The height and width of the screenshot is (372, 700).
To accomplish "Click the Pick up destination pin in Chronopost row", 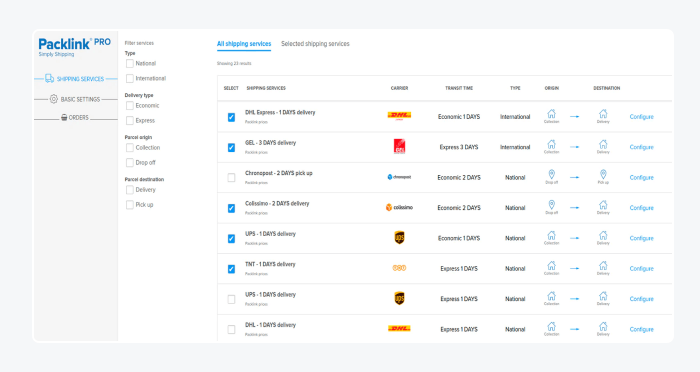I will (x=603, y=174).
